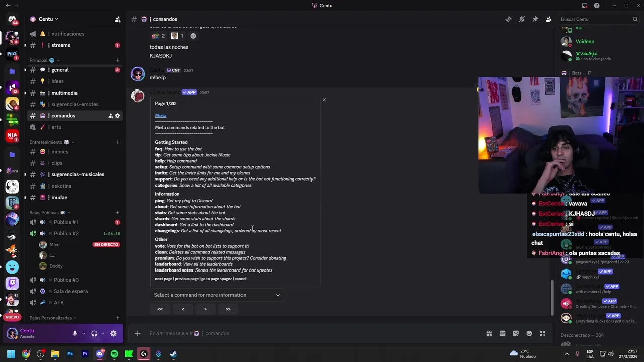This screenshot has height=362, width=644.
Task: Open the Threads icon in channel header
Action: (x=508, y=19)
